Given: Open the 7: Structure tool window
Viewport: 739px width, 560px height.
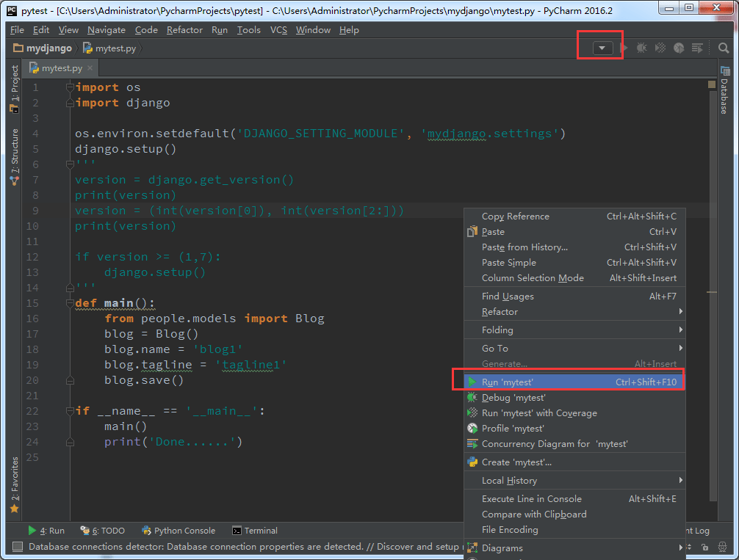Looking at the screenshot, I should (15, 157).
